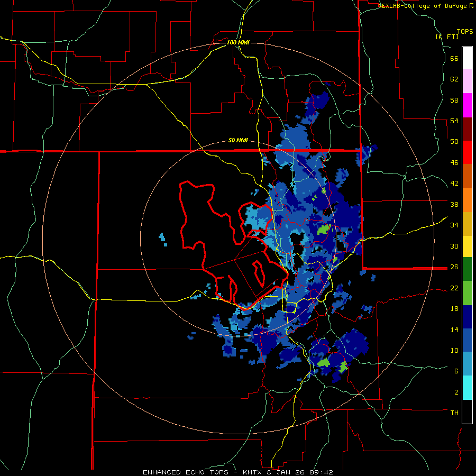Viewport: 476px width, 476px height.
Task: Click legend value "10"
Action: [x=454, y=351]
